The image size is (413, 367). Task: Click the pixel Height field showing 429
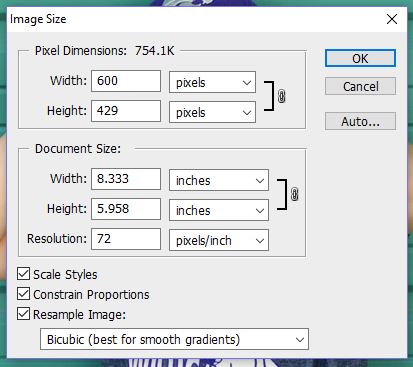(126, 111)
